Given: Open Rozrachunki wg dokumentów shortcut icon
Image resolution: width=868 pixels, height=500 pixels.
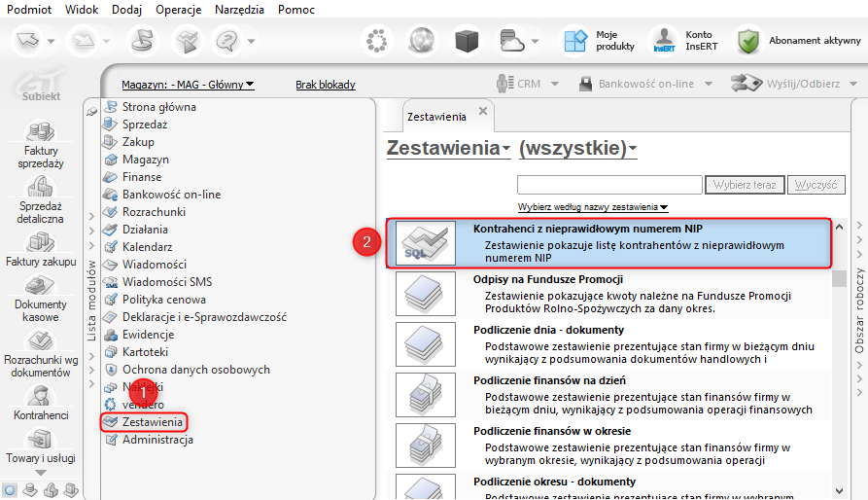Looking at the screenshot, I should click(x=41, y=339).
